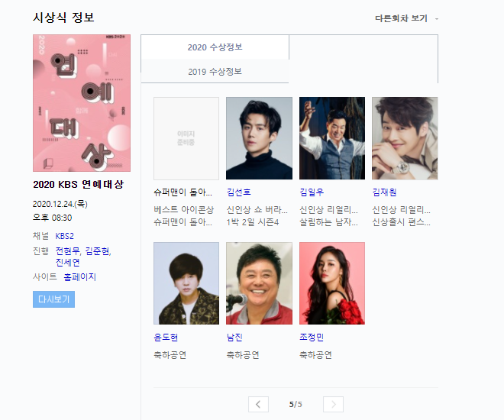Image resolution: width=504 pixels, height=420 pixels.
Task: Click the placeholder image for 슈퍼맨이 돌아왔다
Action: 186,138
